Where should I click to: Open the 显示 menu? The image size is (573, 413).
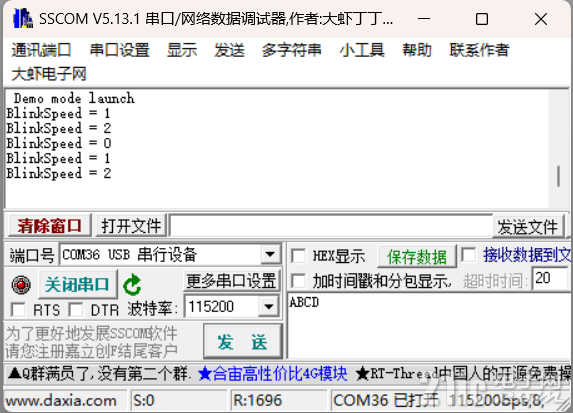(x=182, y=50)
